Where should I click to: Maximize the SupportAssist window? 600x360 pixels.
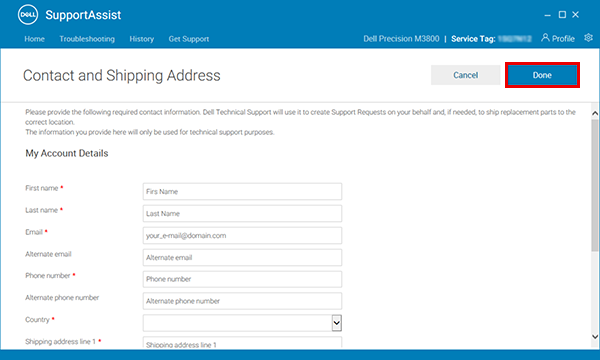click(x=562, y=15)
